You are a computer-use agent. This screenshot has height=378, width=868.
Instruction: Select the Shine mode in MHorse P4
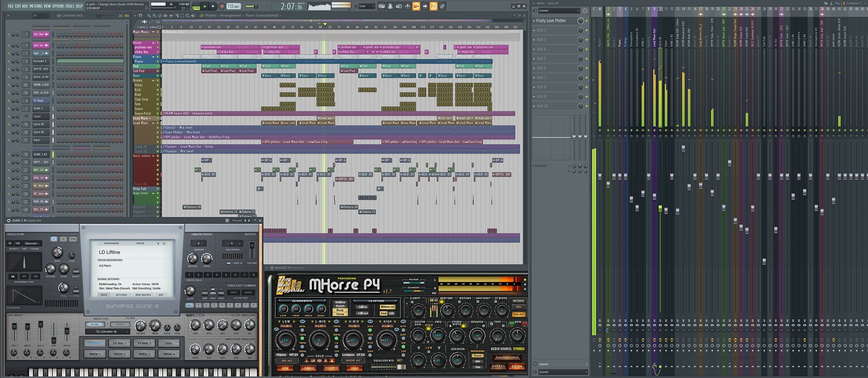coord(340,314)
